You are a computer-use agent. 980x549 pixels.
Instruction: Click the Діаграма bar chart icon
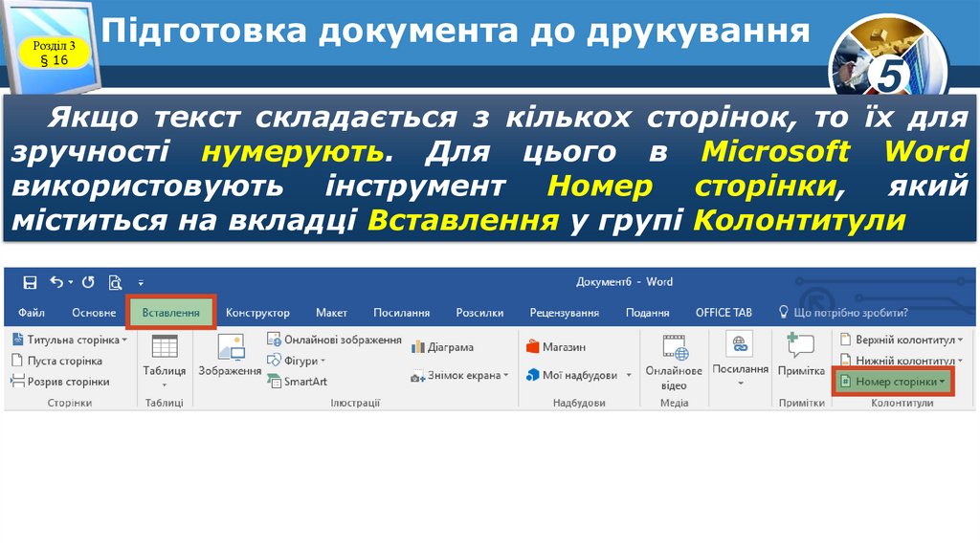click(417, 347)
